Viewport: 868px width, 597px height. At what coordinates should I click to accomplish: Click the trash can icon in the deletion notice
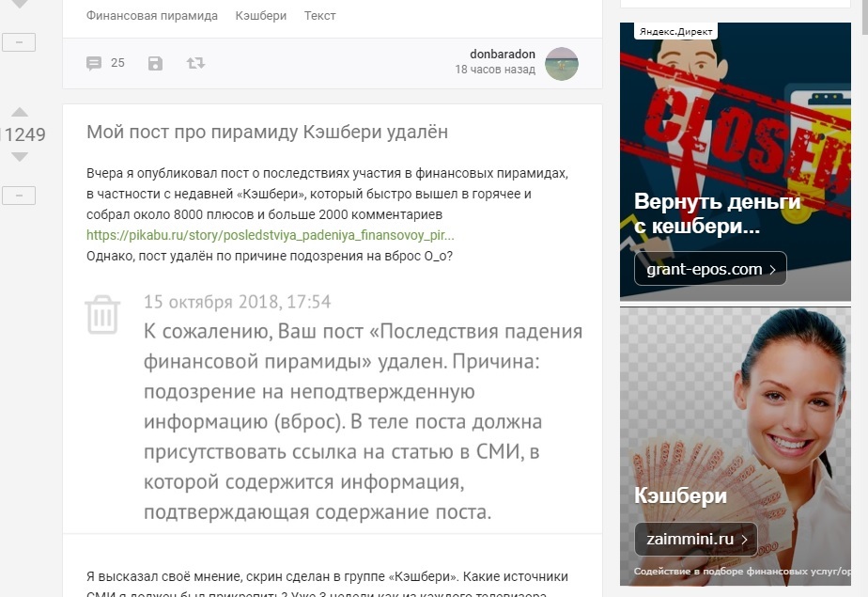[102, 314]
